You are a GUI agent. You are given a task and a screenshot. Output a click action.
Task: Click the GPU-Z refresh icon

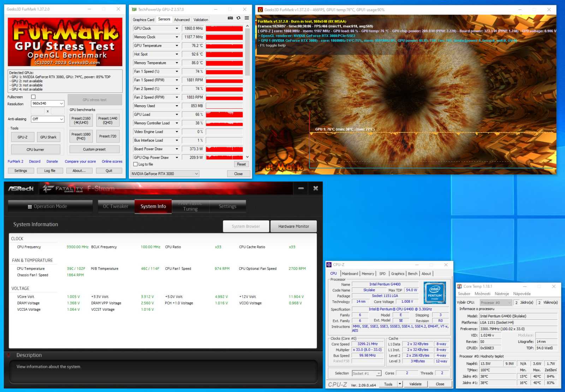pyautogui.click(x=238, y=18)
